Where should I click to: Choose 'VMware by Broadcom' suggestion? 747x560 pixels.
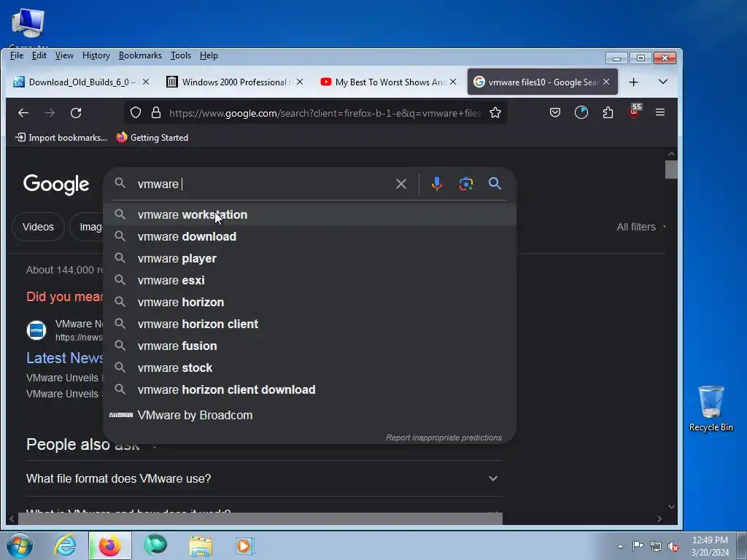(x=309, y=415)
